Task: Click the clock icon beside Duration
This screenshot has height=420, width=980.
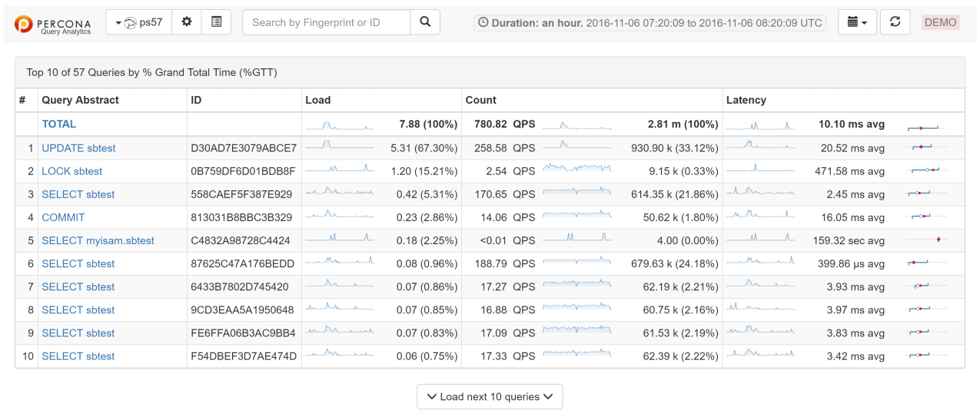Action: pyautogui.click(x=483, y=23)
